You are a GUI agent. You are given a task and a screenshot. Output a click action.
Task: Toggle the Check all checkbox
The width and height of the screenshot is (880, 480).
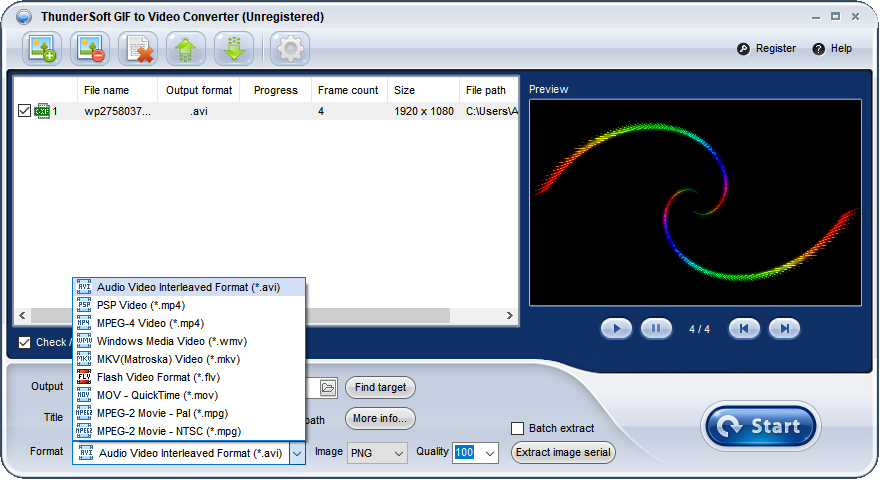(x=24, y=342)
